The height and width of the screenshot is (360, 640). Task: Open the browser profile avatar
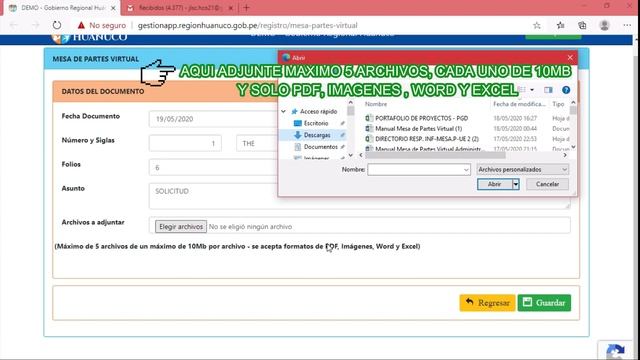[x=604, y=25]
